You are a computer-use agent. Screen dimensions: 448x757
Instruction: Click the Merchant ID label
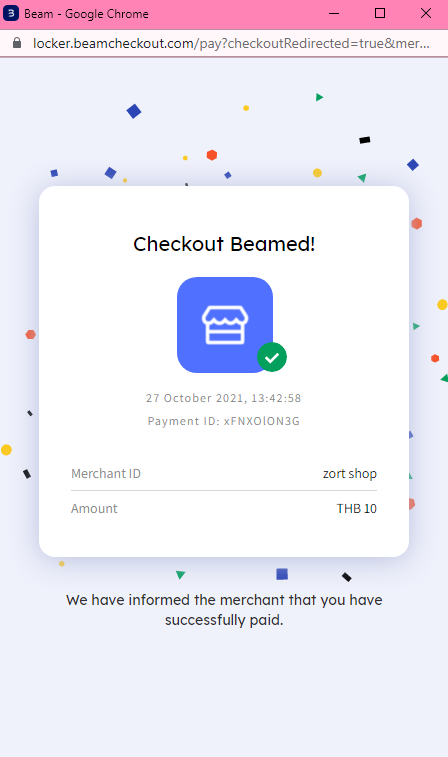(106, 474)
